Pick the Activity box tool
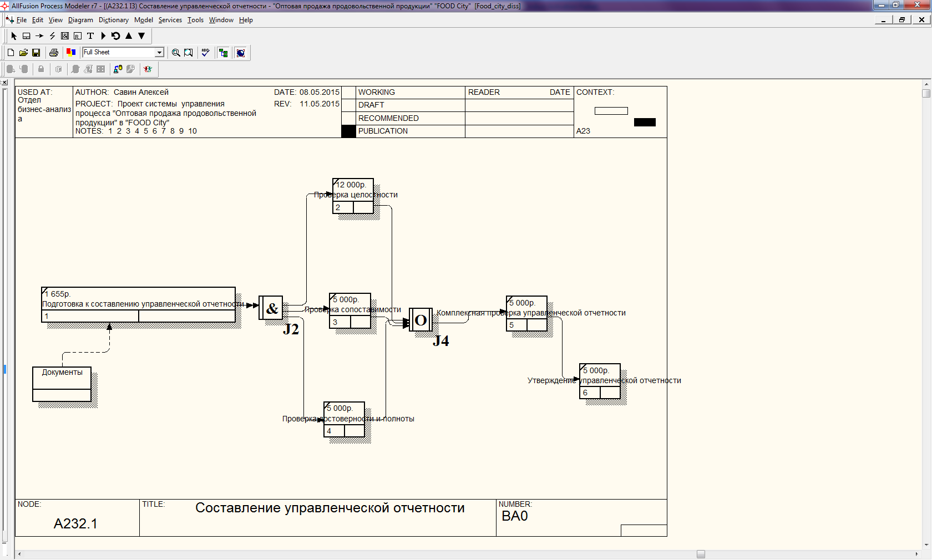 tap(26, 36)
